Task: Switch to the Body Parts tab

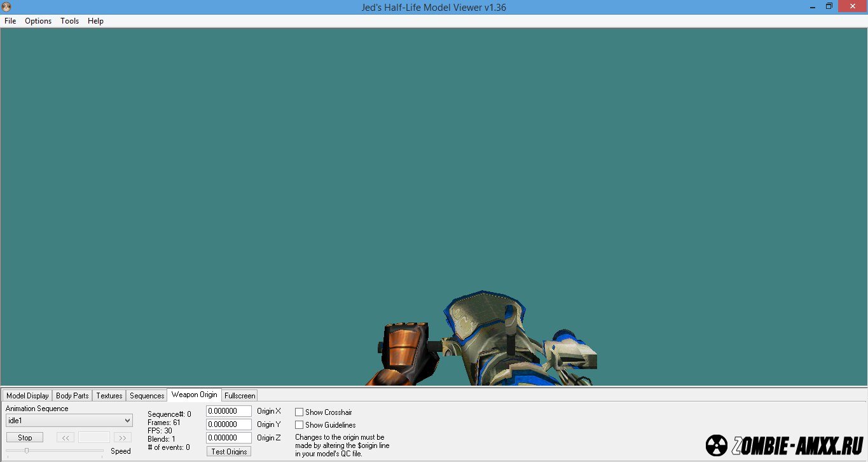Action: tap(72, 395)
